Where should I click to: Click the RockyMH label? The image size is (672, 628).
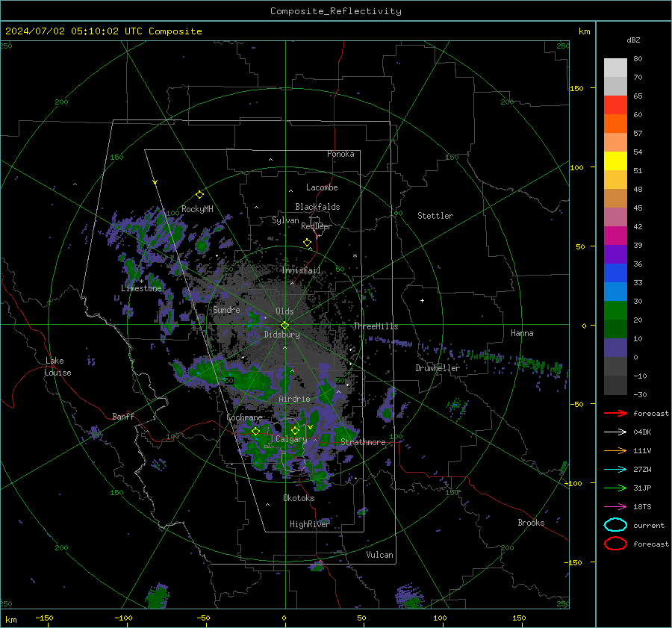(197, 209)
